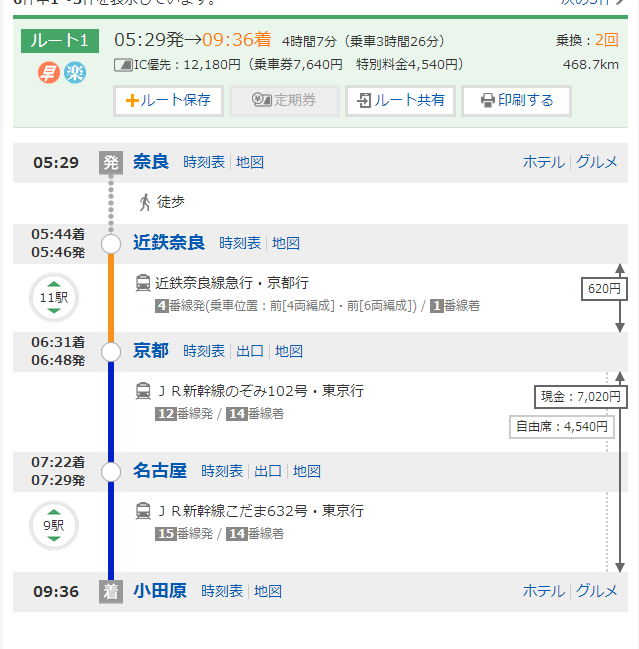639x649 pixels.
Task: Open ホテル link in 小田原 row
Action: point(544,591)
